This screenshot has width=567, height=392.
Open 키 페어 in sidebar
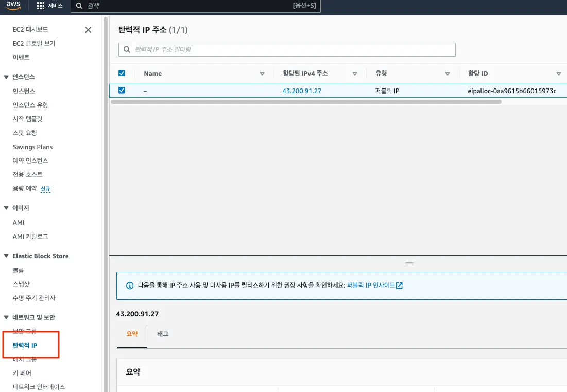(x=22, y=373)
